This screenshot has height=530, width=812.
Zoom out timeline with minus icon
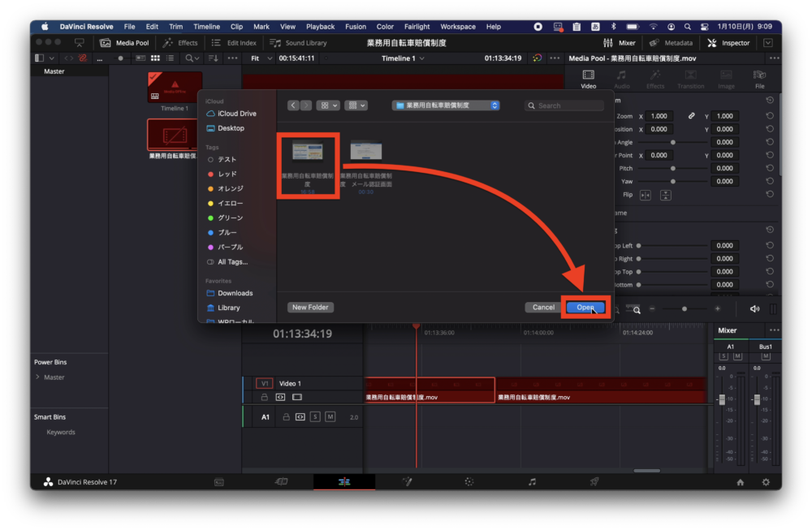click(652, 309)
